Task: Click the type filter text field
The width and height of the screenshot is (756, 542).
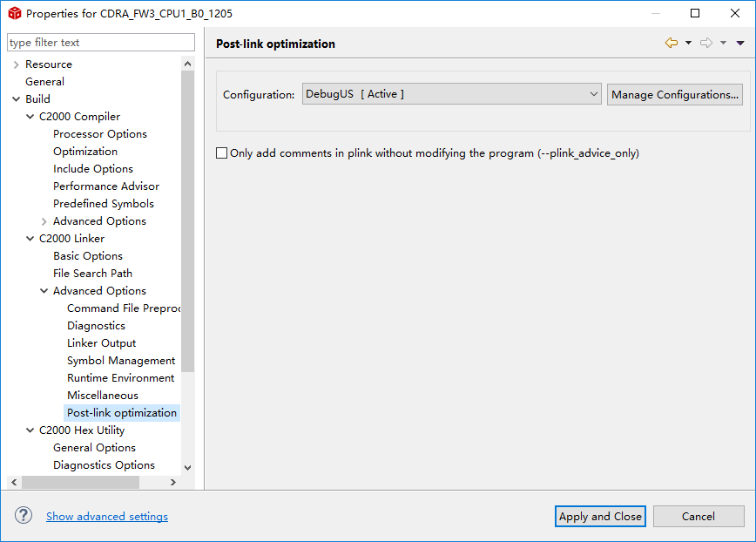Action: (x=101, y=43)
